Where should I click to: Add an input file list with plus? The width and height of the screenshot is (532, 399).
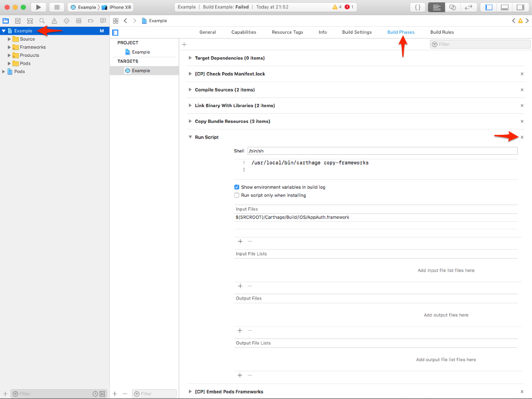240,286
